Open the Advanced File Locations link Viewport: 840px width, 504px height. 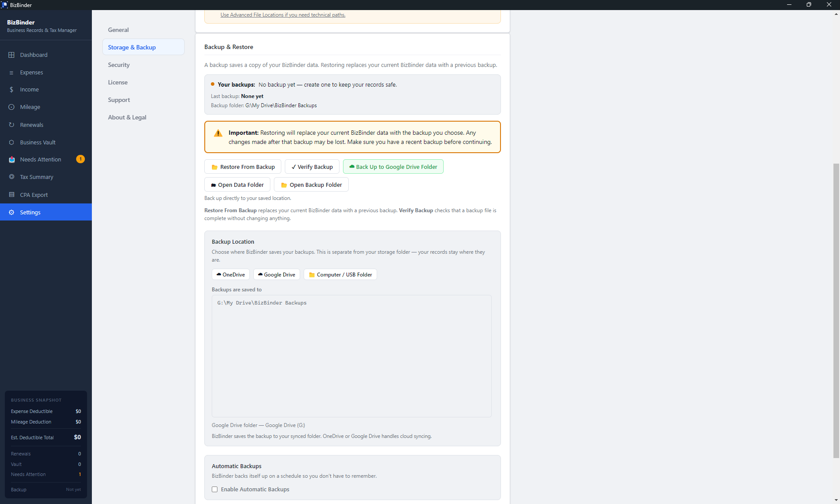click(283, 15)
